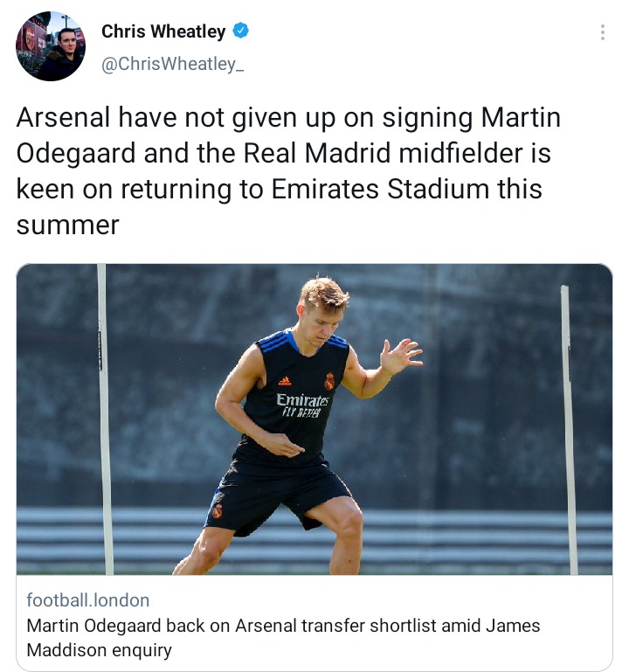This screenshot has height=672, width=629.
Task: Open Chris Wheatley's round profile picture
Action: point(51,46)
